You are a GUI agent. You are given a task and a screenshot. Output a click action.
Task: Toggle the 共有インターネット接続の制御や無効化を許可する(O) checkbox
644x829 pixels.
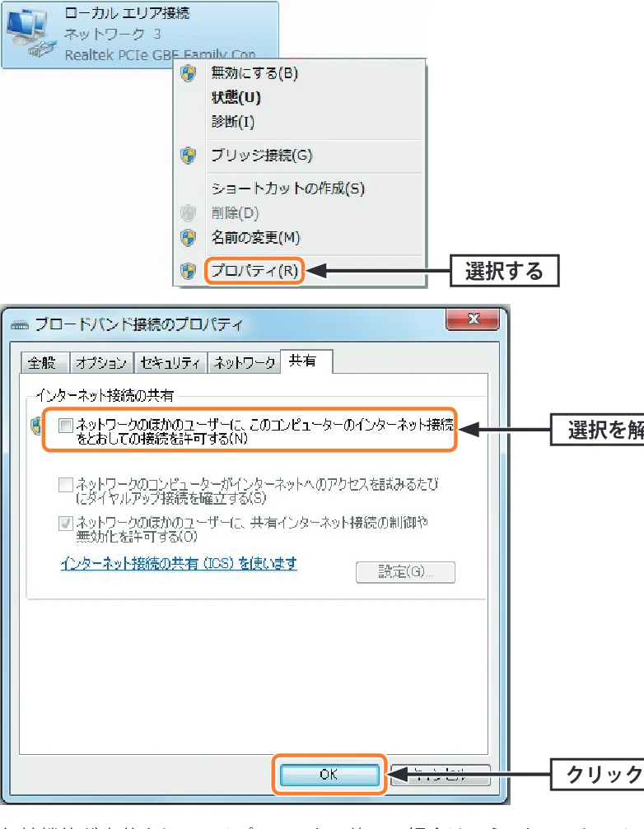coord(66,524)
